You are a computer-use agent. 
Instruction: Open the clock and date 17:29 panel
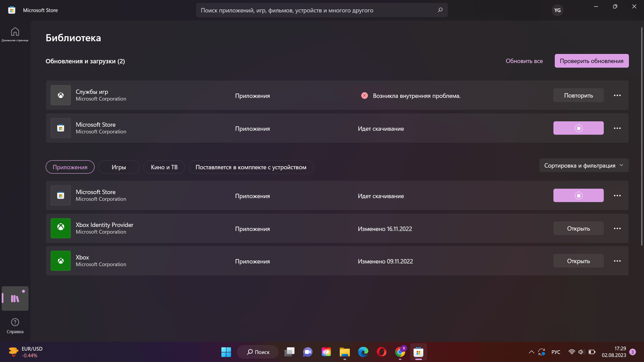(x=614, y=352)
